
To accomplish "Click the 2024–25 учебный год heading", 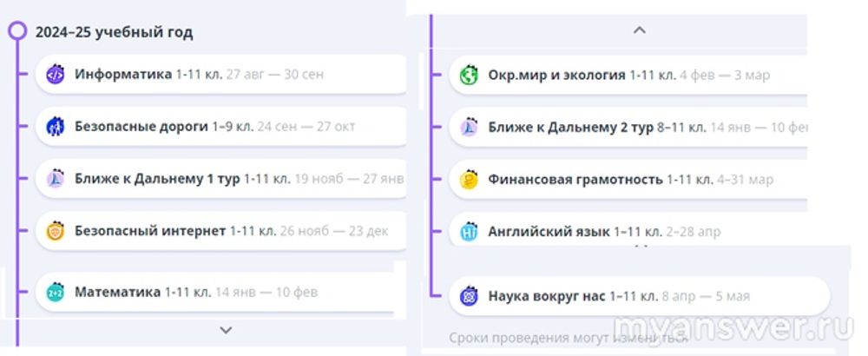I will point(114,33).
